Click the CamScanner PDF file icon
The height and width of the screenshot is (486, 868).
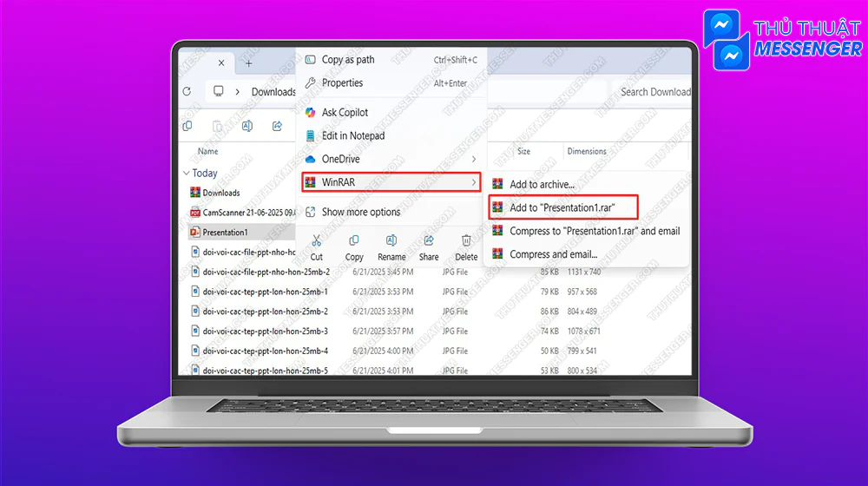[x=194, y=213]
